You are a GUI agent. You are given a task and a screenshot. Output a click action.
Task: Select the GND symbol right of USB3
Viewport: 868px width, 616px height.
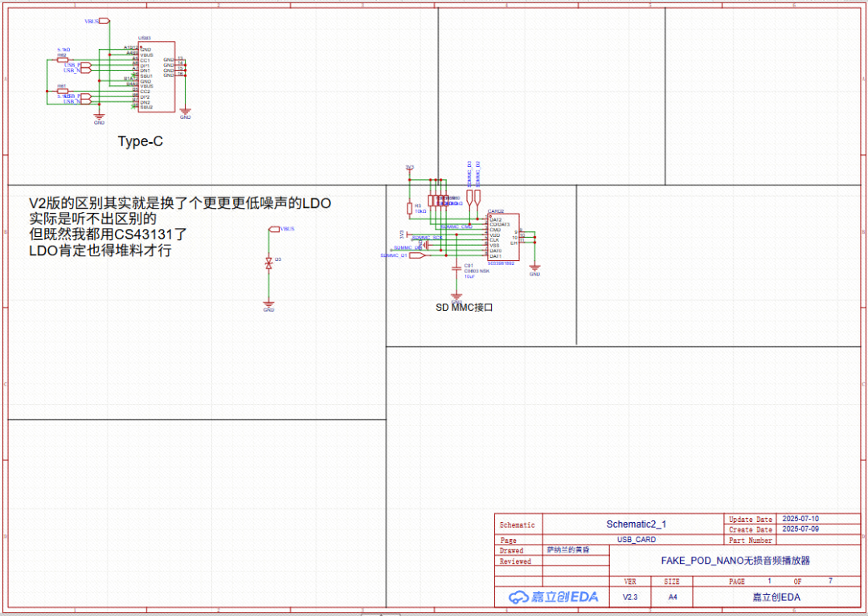click(185, 112)
